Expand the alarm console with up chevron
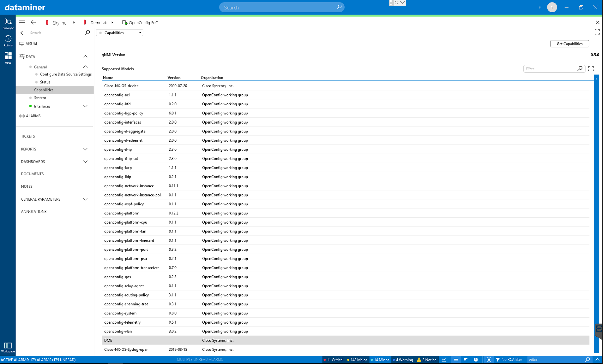Screen dimensions: 603x364 click(x=597, y=359)
